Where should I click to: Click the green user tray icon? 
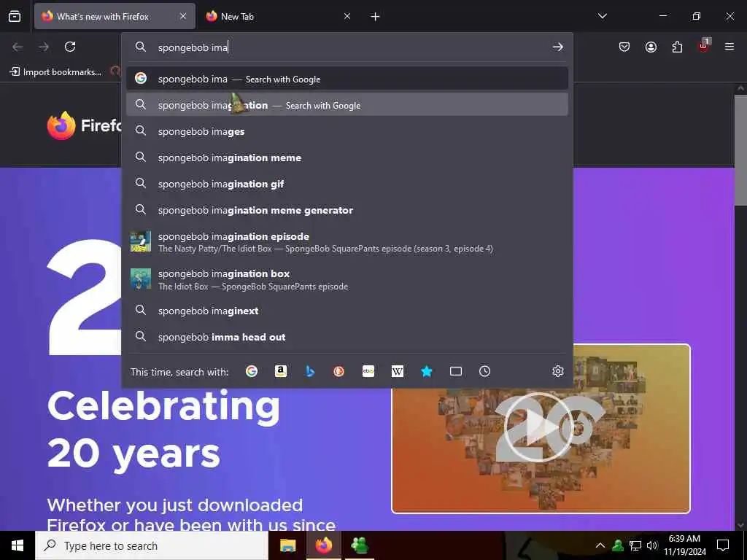(618, 545)
